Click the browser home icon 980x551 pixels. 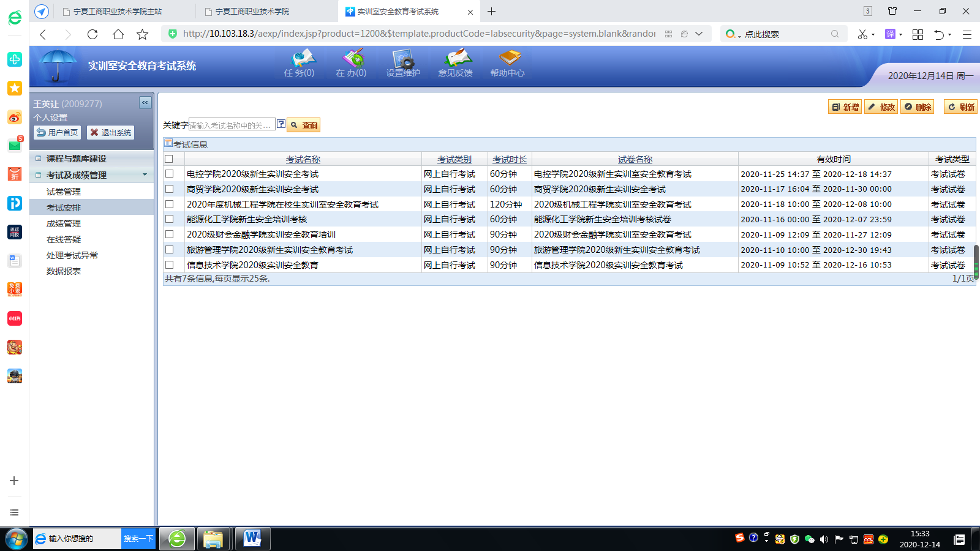pos(118,34)
